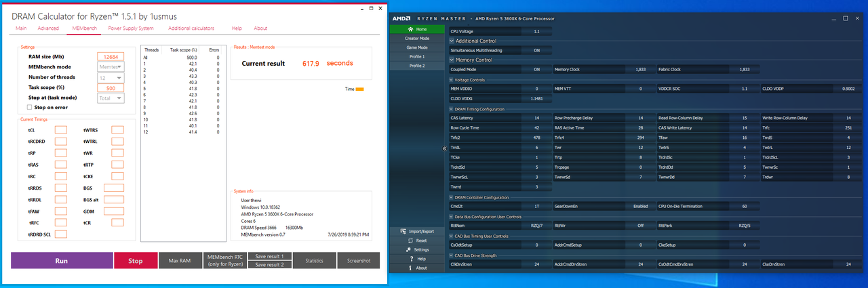Click the RAM size (Mb) field
868x288 pixels.
[111, 56]
